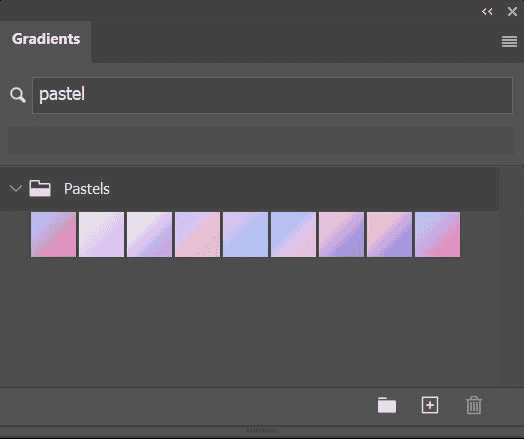Create a new gradient preset
Screen dimensions: 524x439
pyautogui.click(x=430, y=405)
